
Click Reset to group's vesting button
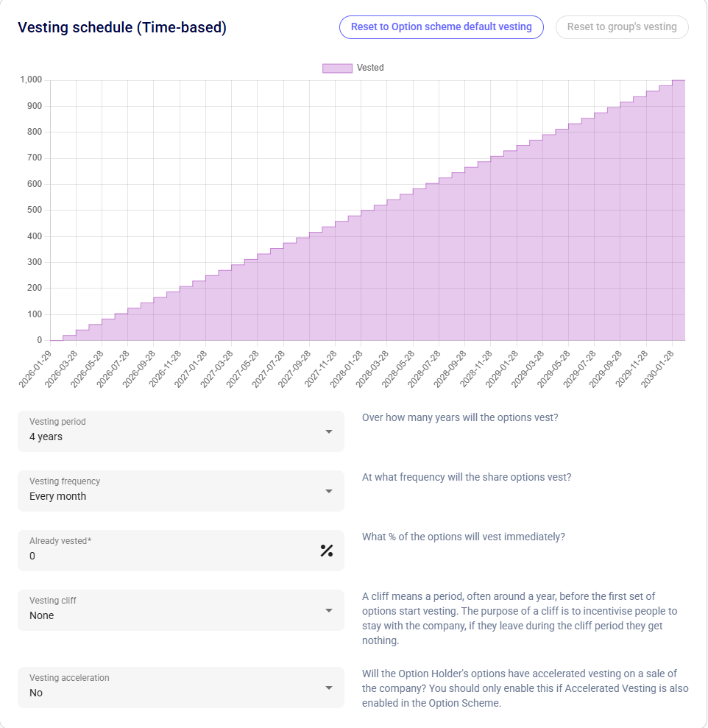click(x=622, y=27)
